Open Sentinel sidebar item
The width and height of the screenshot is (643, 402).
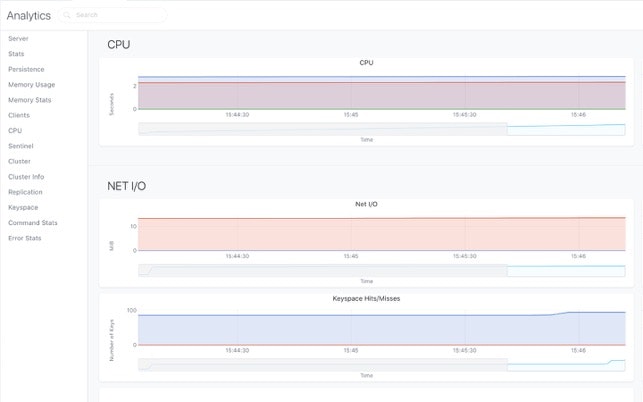(21, 146)
